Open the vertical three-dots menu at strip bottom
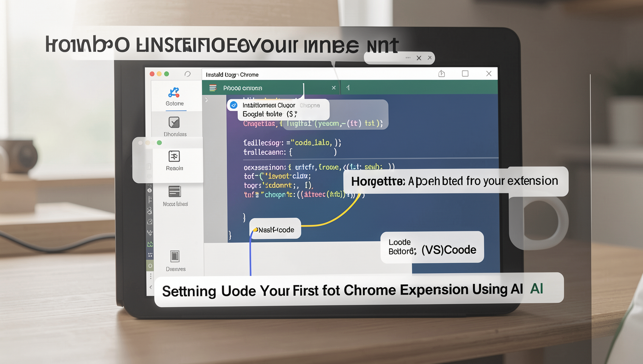Viewport: 643px width, 364px height. (x=151, y=276)
